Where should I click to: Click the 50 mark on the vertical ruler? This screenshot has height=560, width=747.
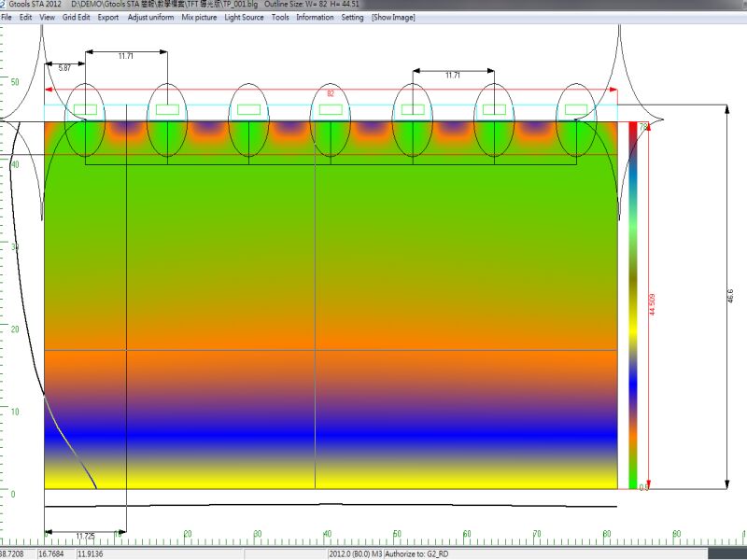pyautogui.click(x=15, y=82)
